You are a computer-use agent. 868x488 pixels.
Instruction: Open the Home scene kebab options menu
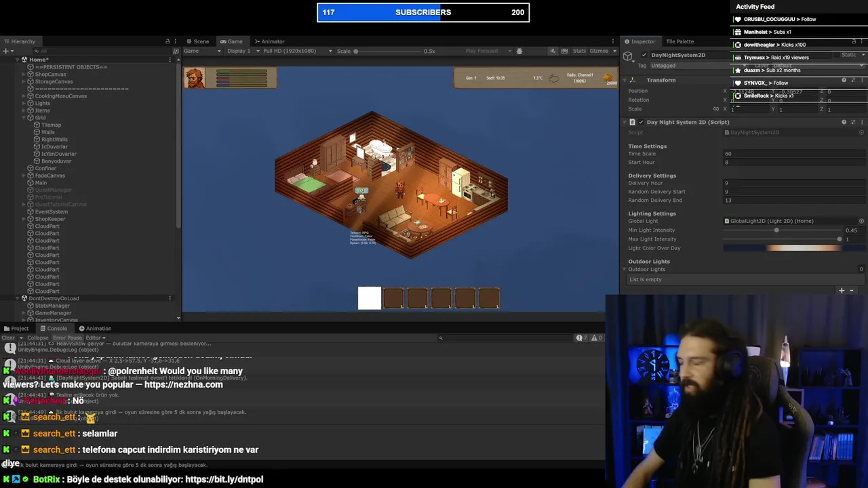(170, 60)
